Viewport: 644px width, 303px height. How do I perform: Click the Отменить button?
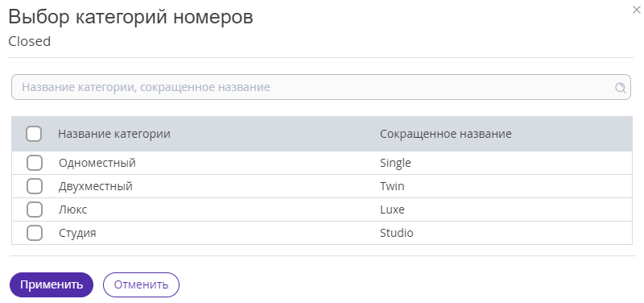coord(141,284)
